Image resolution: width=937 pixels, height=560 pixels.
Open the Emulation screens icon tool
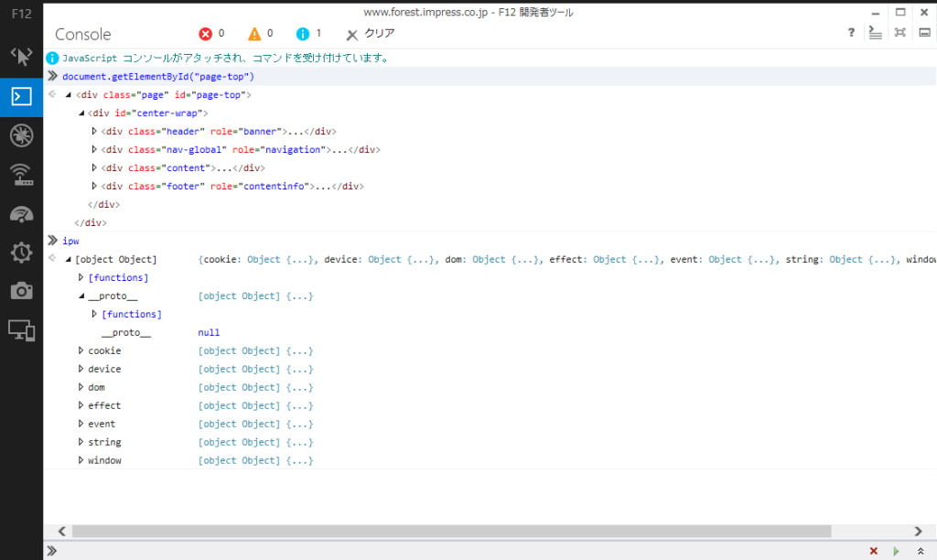click(22, 330)
